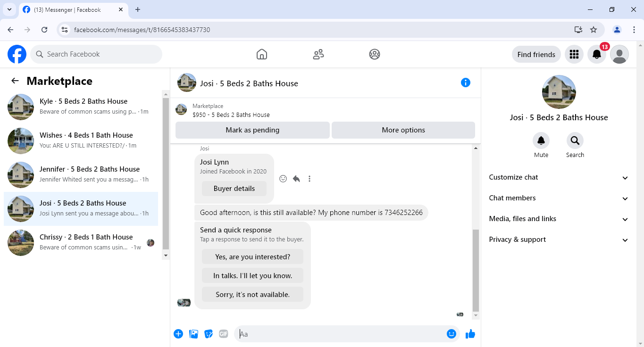Click the seller's avatar beside quick responses
This screenshot has height=347, width=644.
click(x=184, y=302)
